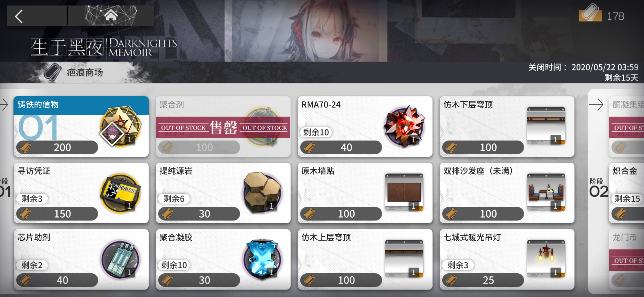Open the 铸铁的信物 token card

81,127
